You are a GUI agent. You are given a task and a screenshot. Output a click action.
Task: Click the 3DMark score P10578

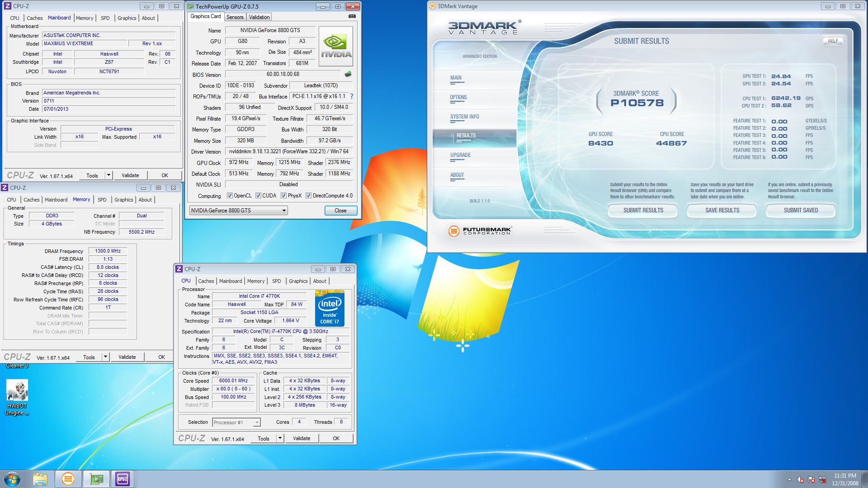637,103
